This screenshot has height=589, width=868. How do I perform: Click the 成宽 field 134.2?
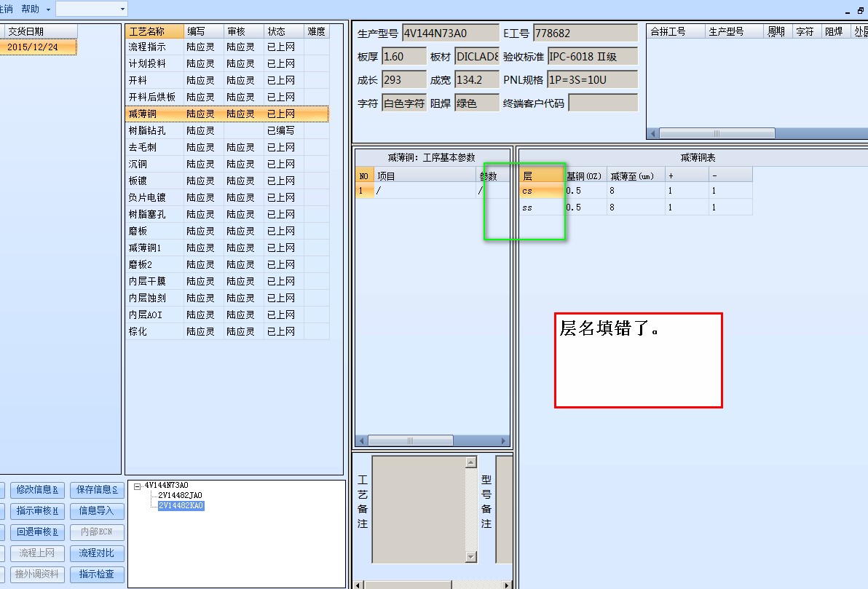pos(477,79)
